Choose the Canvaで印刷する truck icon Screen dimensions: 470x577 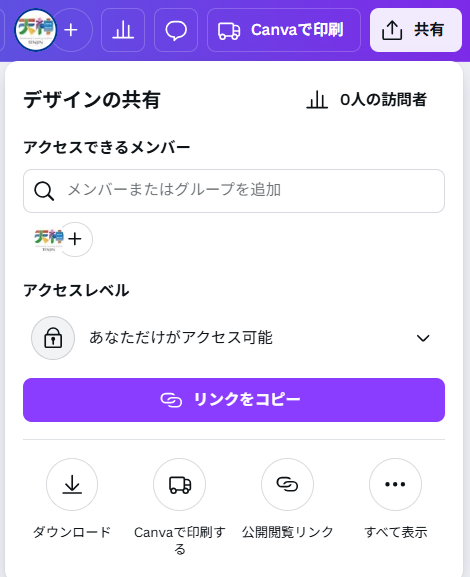click(180, 484)
